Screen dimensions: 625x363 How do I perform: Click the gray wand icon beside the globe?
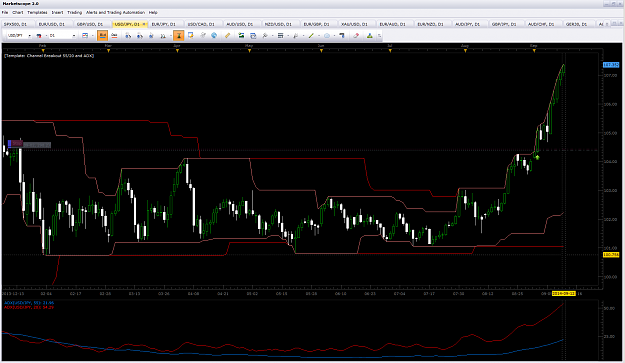click(202, 35)
